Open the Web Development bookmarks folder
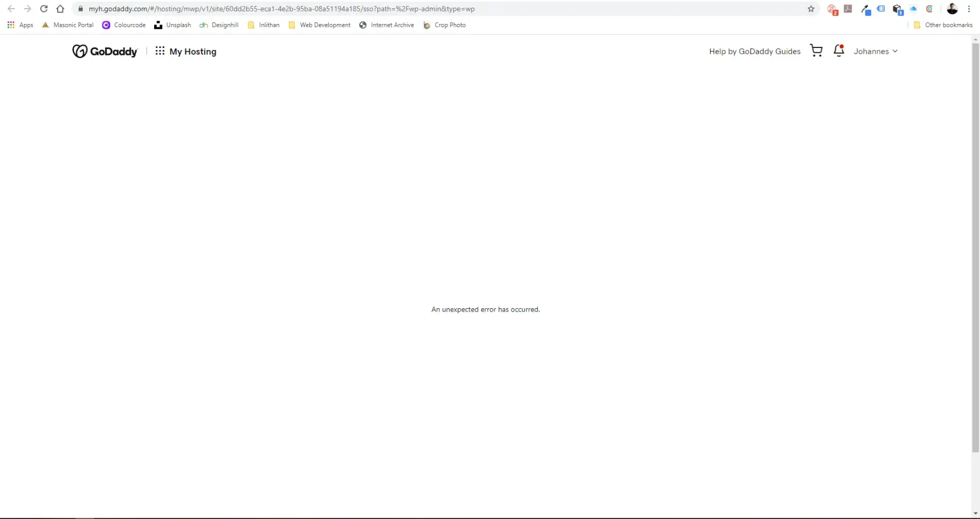Image resolution: width=980 pixels, height=519 pixels. click(320, 25)
